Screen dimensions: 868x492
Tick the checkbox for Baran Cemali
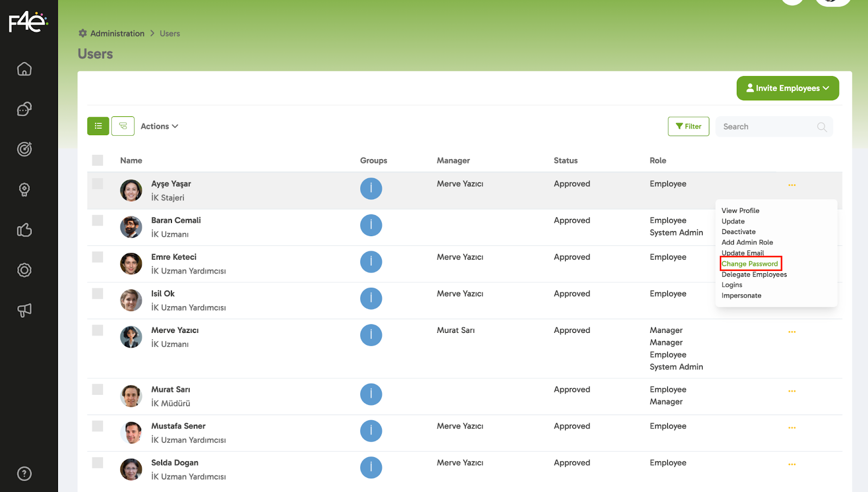[98, 220]
